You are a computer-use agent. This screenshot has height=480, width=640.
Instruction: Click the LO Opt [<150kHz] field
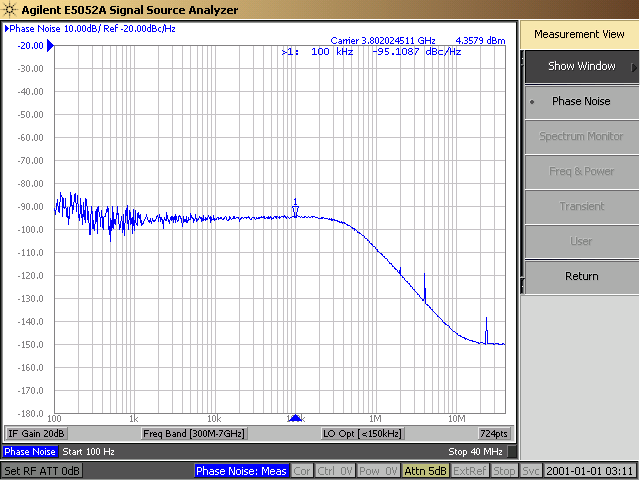362,433
